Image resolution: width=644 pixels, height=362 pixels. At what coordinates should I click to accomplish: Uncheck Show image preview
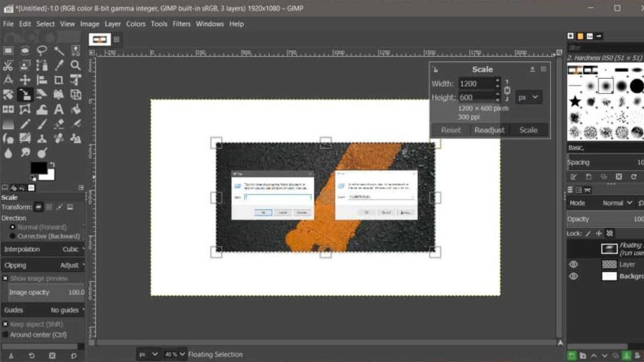6,278
